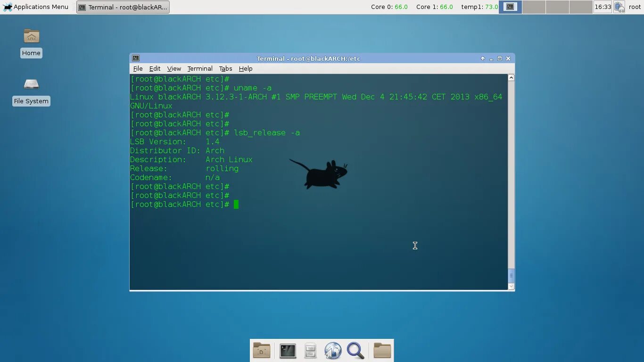Image resolution: width=644 pixels, height=362 pixels.
Task: Click the 'GNU/Linux' text in terminal
Action: 151,106
